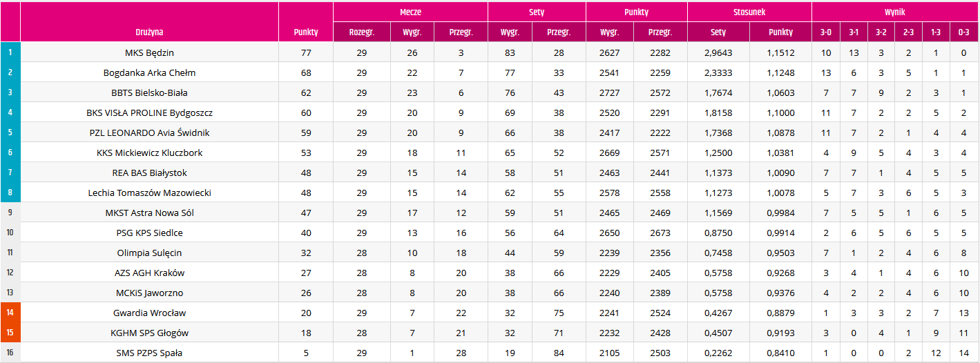
Task: Click Gwardia Wrocław in the table
Action: pos(149,313)
